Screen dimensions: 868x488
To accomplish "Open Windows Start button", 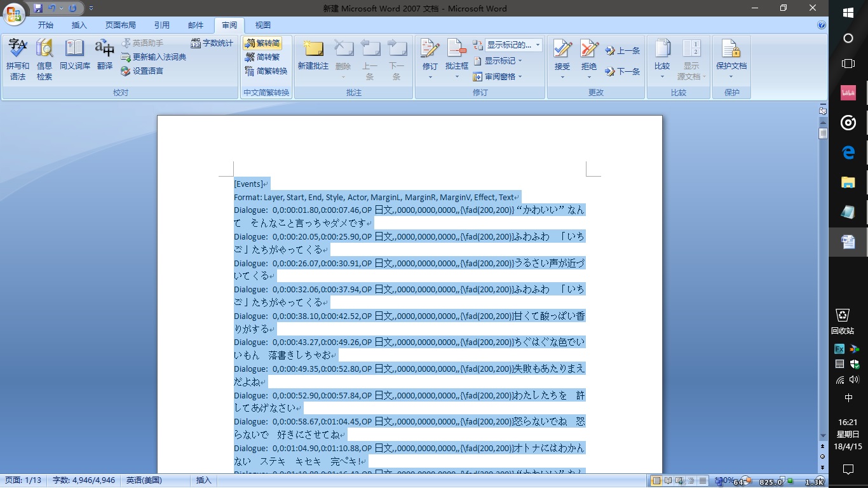I will 848,13.
